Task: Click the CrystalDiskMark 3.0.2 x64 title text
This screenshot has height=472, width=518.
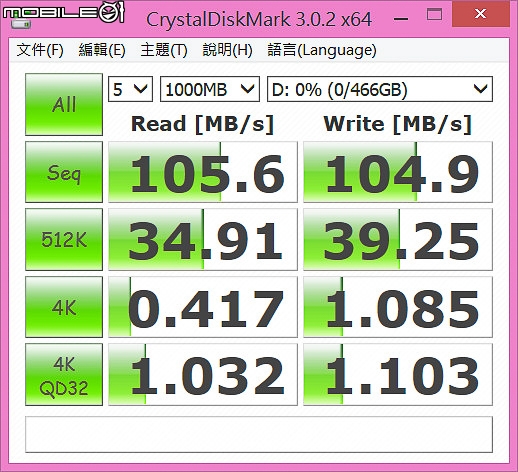Action: (259, 19)
